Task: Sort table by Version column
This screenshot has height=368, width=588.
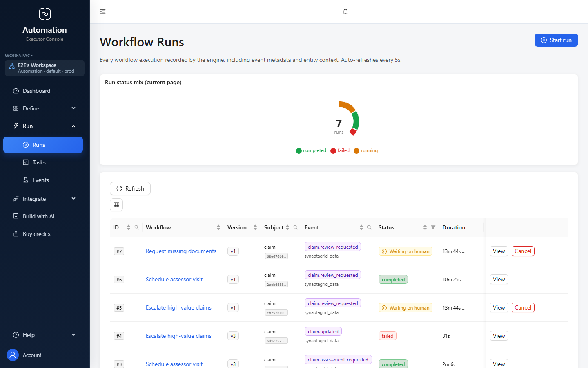Action: pos(255,227)
